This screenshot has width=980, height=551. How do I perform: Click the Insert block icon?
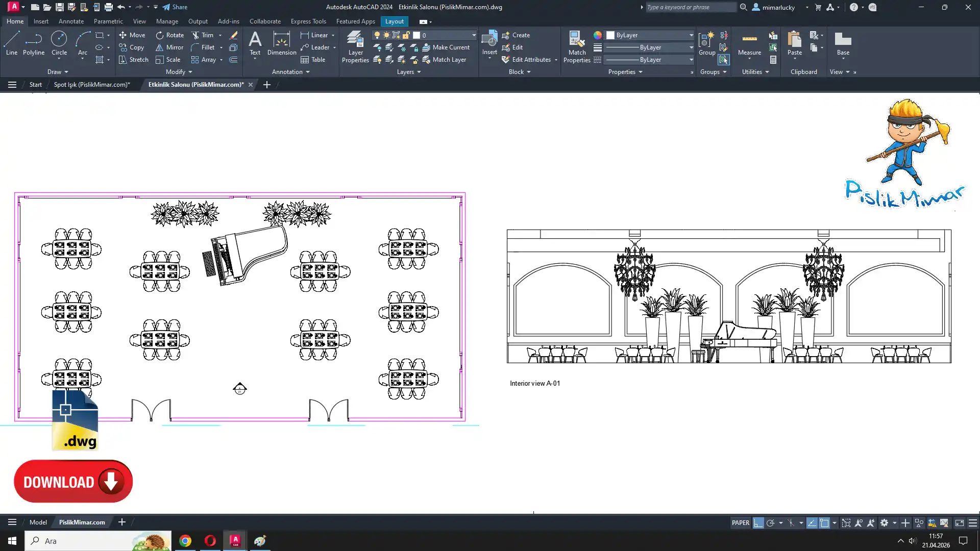pos(489,39)
